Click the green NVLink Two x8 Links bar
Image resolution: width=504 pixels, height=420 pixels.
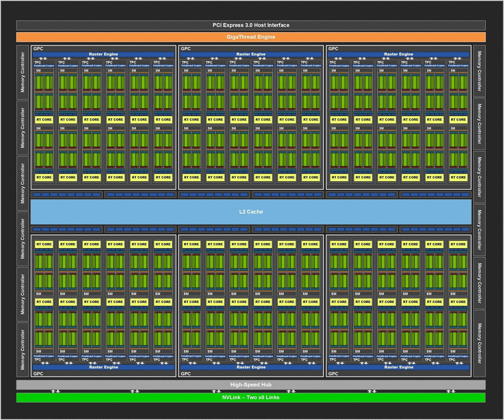251,398
